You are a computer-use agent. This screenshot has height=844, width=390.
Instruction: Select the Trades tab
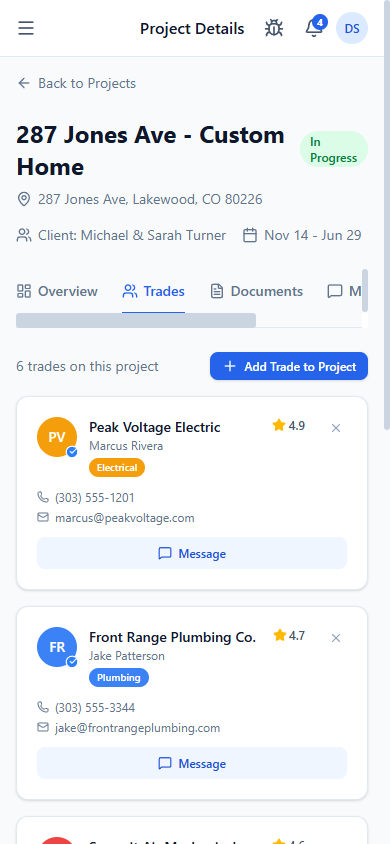pyautogui.click(x=153, y=291)
